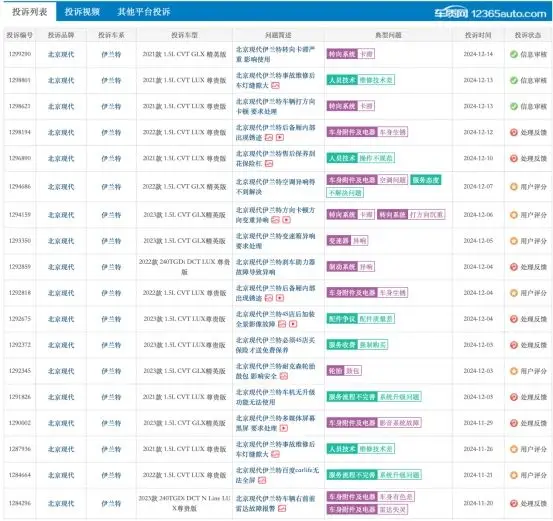Click the date 2024-12-10

478,158
